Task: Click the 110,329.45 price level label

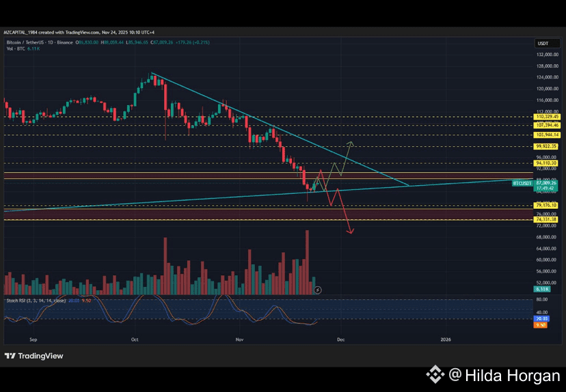Action: coord(548,117)
